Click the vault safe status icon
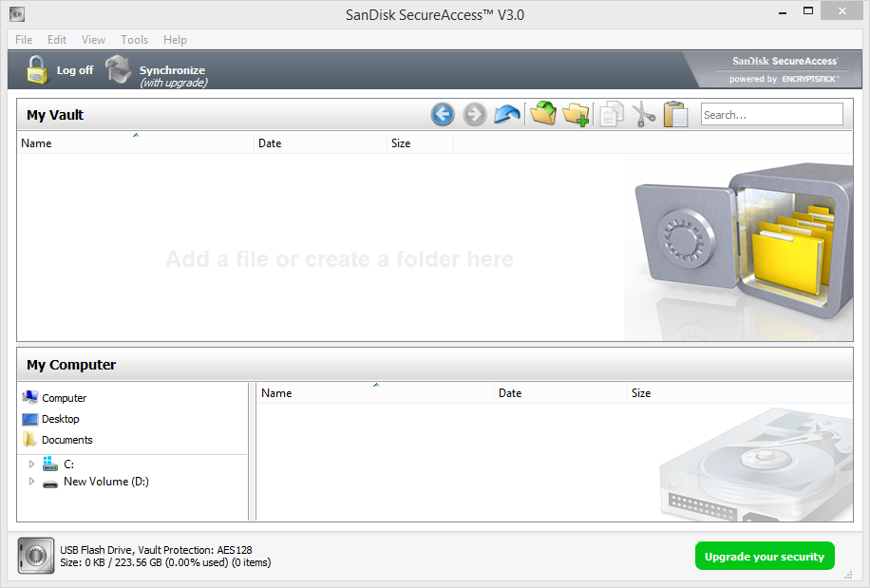Image resolution: width=870 pixels, height=588 pixels. pyautogui.click(x=36, y=556)
